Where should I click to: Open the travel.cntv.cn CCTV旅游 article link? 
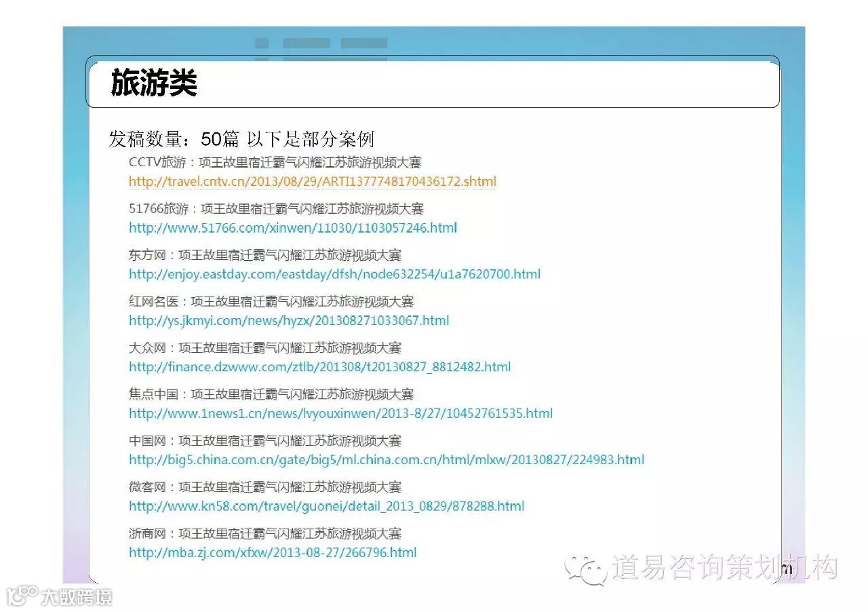[x=313, y=182]
